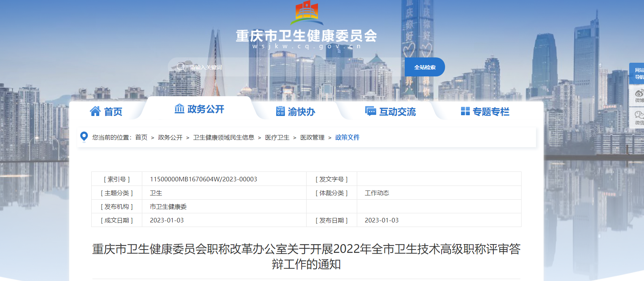Click the chat bubble icon beside 互动交流
The width and height of the screenshot is (644, 281).
pos(370,111)
